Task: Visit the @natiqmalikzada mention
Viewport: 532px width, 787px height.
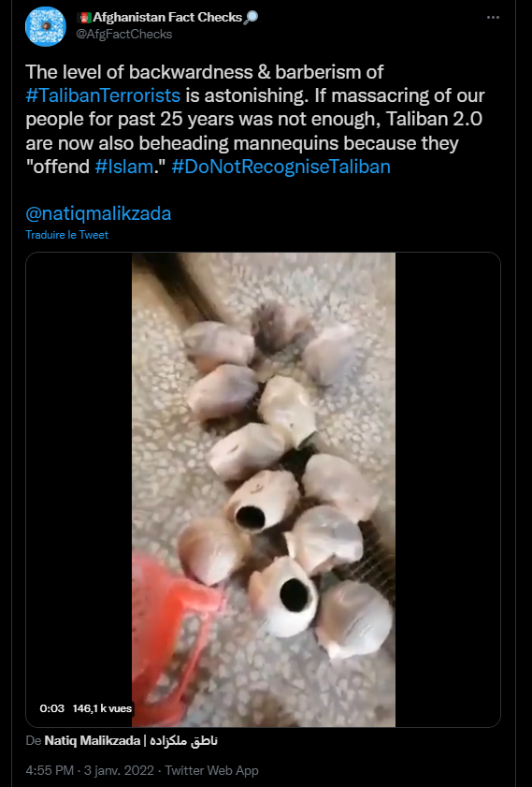Action: click(x=98, y=213)
